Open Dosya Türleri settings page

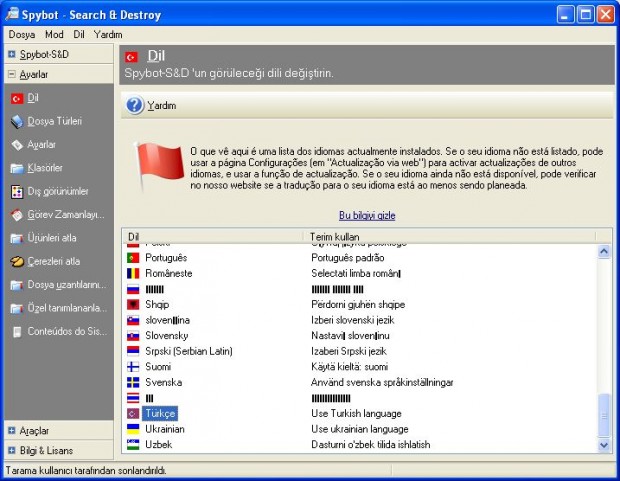(55, 121)
